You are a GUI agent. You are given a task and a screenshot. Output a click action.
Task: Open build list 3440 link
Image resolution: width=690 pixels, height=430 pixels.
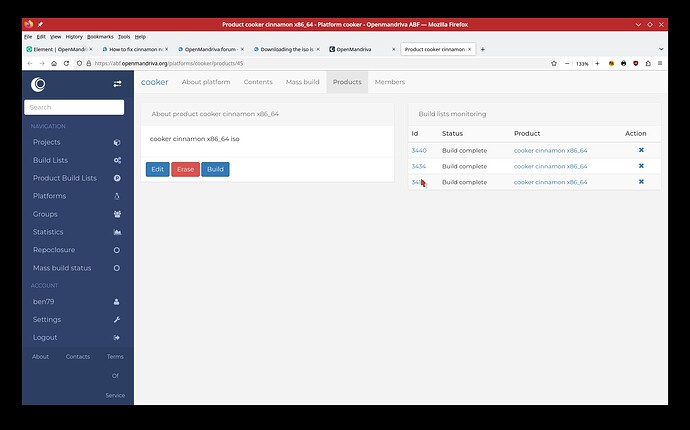pyautogui.click(x=419, y=151)
